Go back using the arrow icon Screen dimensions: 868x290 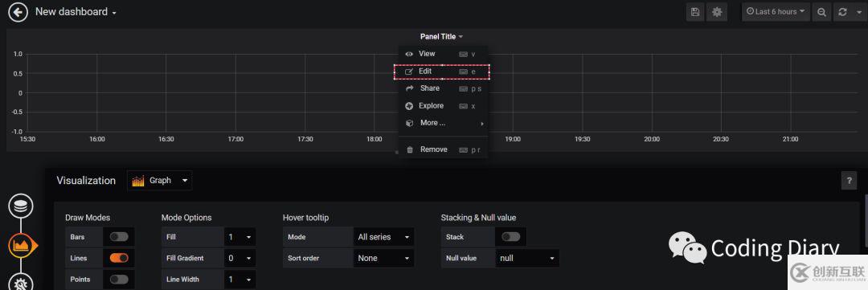click(x=18, y=11)
